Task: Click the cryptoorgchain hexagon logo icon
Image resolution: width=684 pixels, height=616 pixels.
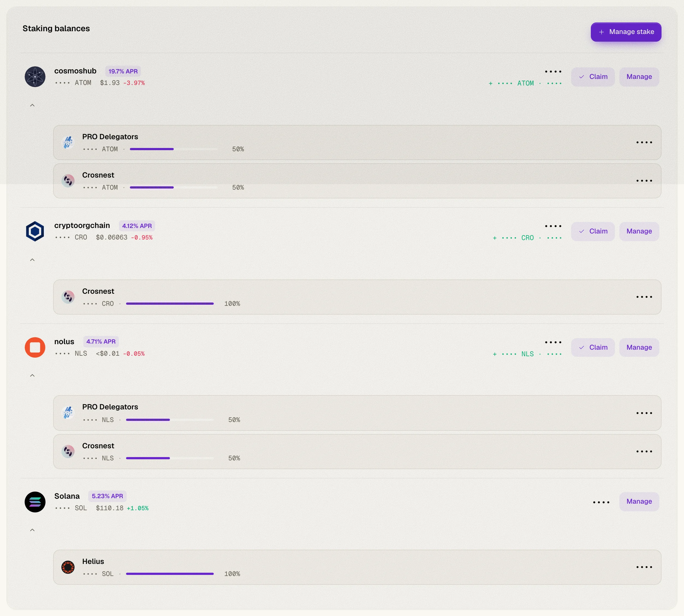Action: 35,231
